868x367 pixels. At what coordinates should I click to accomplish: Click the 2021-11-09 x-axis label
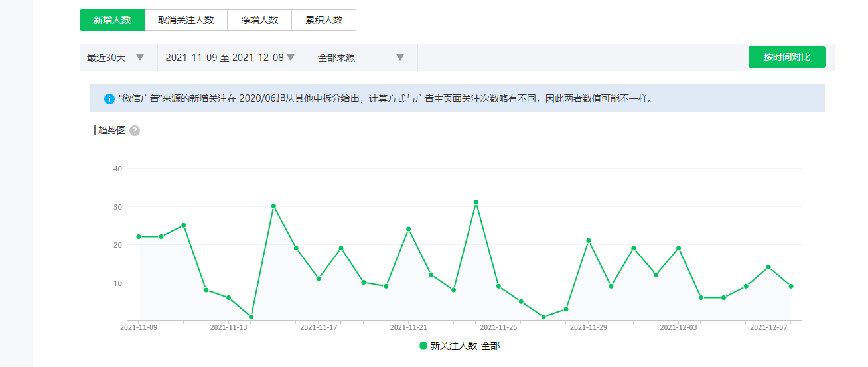[x=139, y=327]
